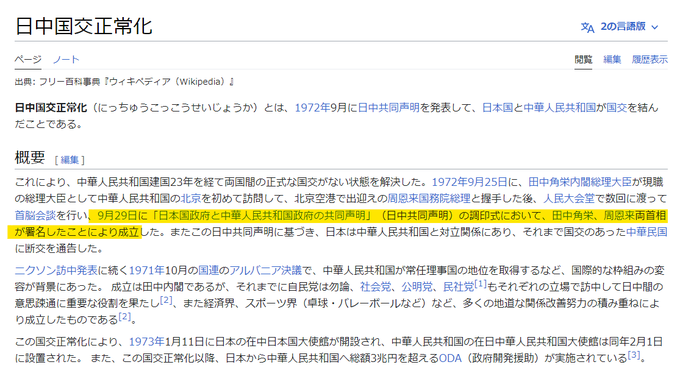Follow the 北京 link
The width and height of the screenshot is (680, 376).
pos(191,199)
